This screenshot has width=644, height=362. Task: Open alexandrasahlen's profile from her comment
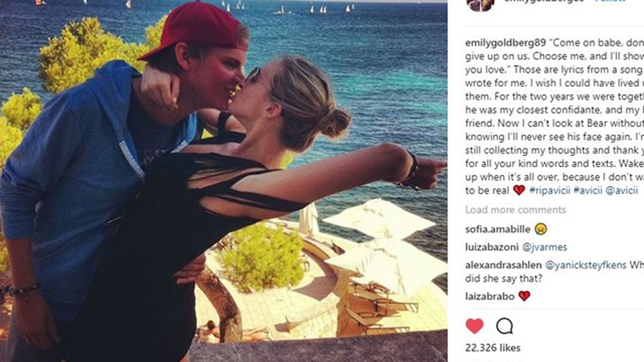click(x=503, y=265)
